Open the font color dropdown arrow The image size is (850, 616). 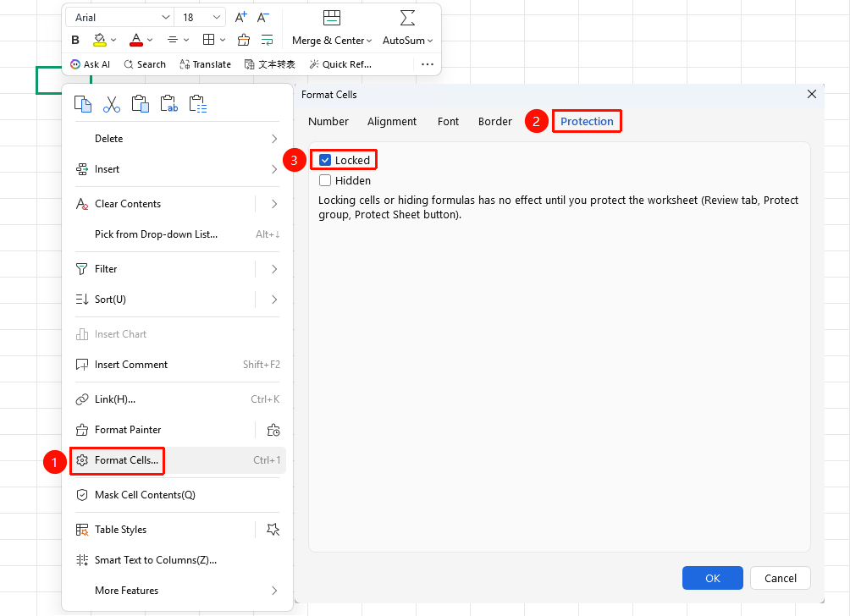(150, 40)
